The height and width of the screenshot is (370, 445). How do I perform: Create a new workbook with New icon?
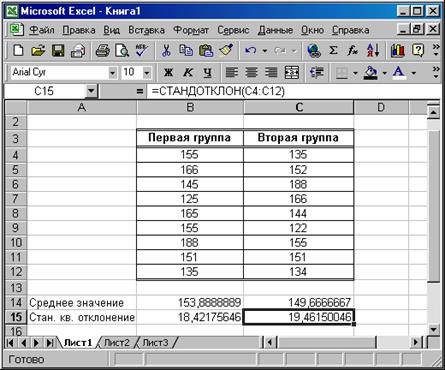pyautogui.click(x=18, y=51)
